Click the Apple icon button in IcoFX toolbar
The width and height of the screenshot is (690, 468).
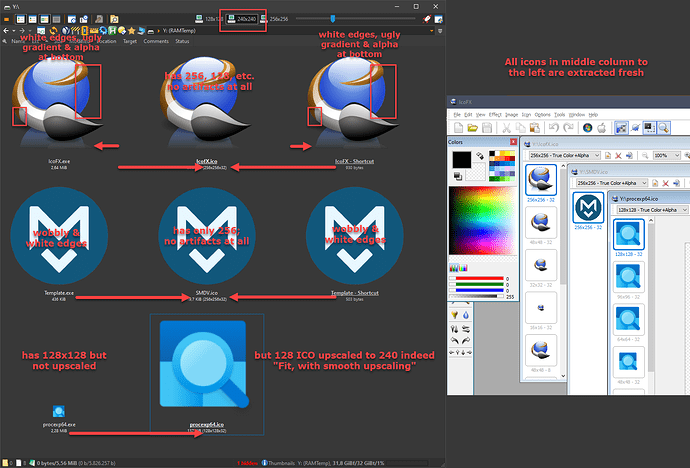(602, 128)
